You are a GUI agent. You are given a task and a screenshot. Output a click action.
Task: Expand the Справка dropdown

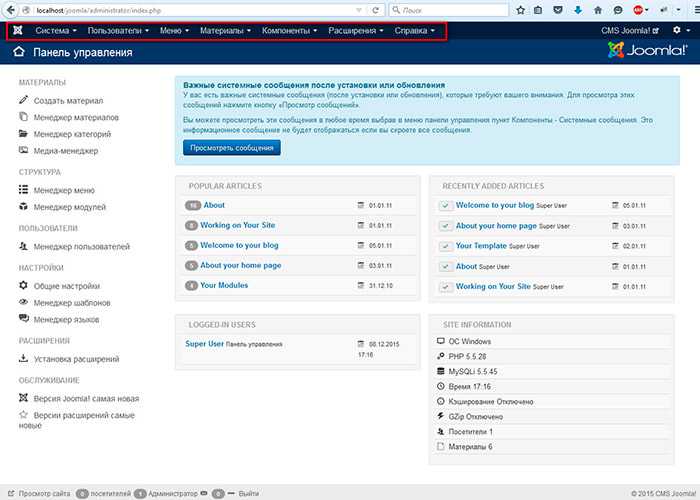414,30
